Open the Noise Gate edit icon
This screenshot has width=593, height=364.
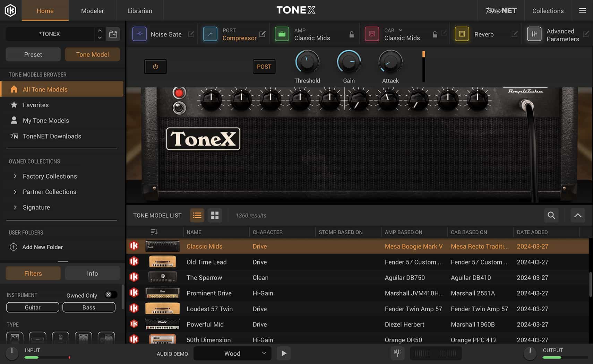(x=191, y=34)
